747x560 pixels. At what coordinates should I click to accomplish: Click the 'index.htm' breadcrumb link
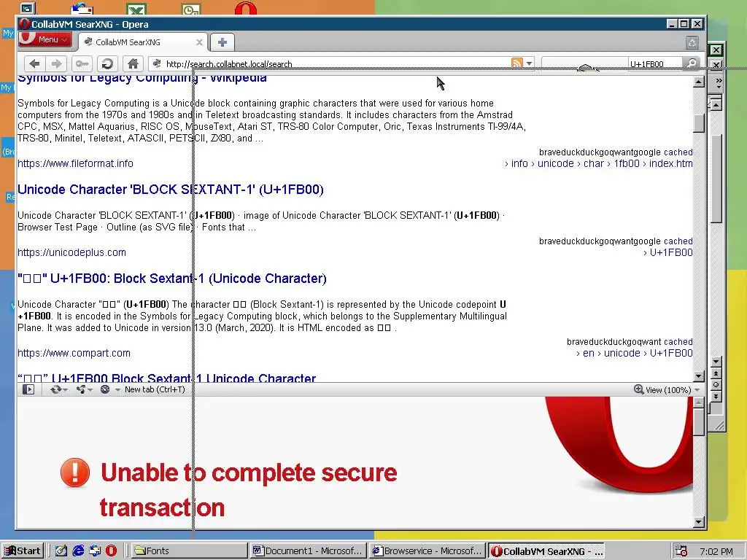(x=671, y=163)
